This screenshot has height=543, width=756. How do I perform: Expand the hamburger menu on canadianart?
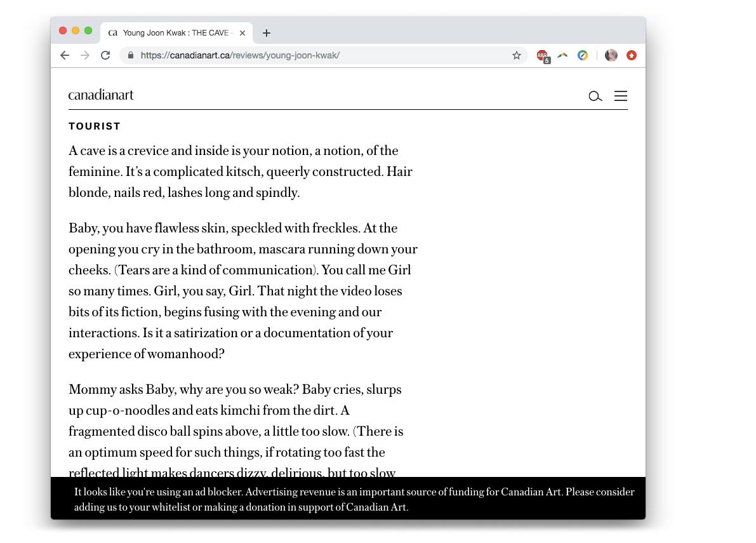pos(621,96)
